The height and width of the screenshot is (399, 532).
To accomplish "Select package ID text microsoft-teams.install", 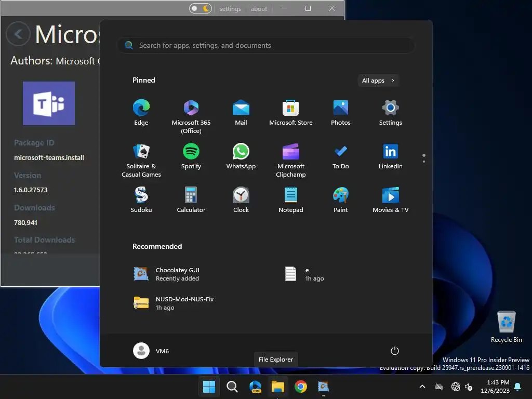I will click(49, 157).
